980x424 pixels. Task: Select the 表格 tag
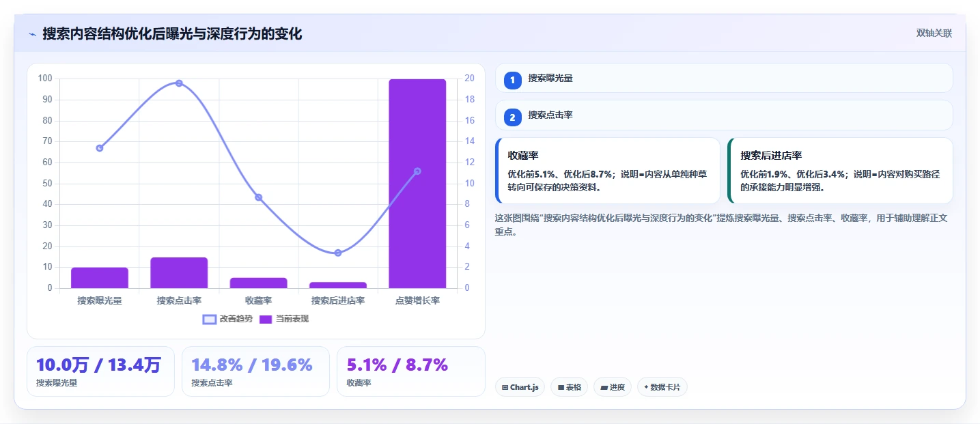tap(569, 387)
